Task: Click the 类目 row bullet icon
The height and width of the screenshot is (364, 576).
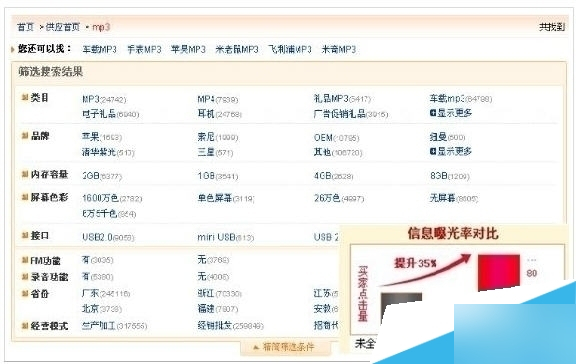Action: tap(25, 97)
